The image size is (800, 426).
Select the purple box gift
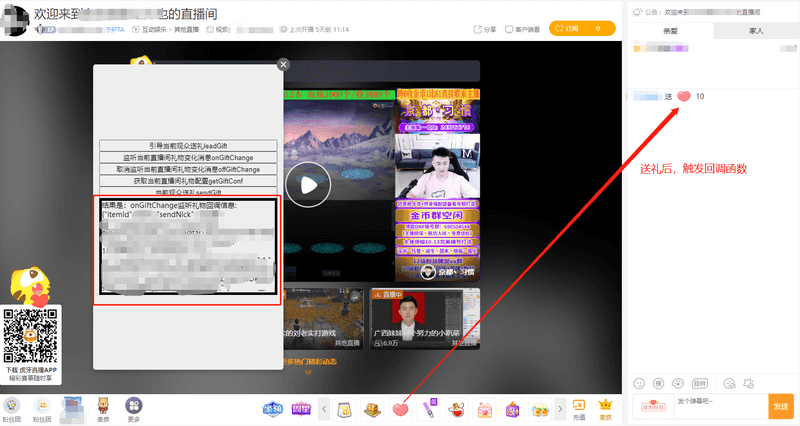coord(512,409)
